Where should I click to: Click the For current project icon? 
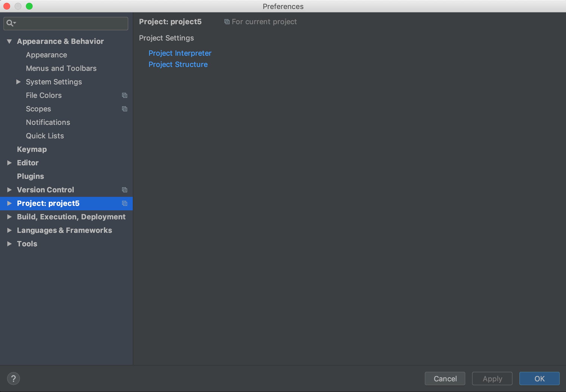[x=227, y=22]
